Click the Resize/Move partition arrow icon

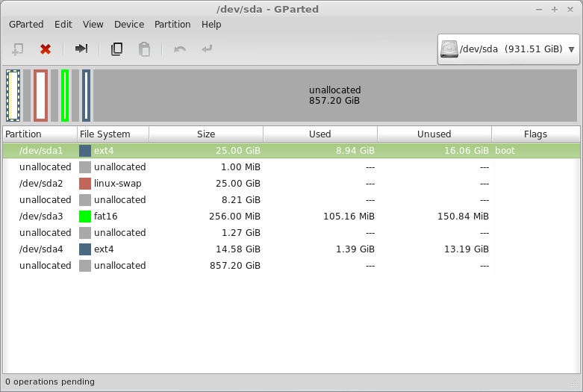pos(81,49)
